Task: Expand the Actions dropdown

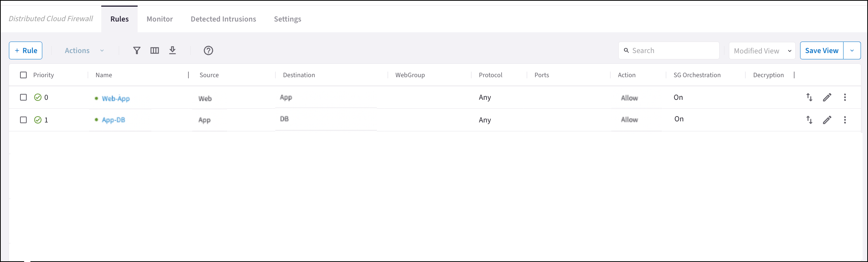Action: pyautogui.click(x=85, y=50)
